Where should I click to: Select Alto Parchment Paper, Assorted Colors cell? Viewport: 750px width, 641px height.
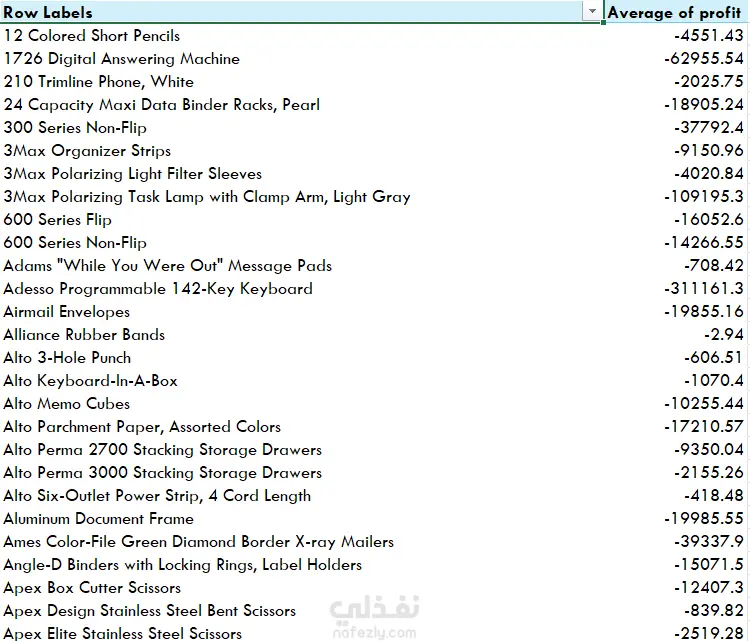point(142,427)
